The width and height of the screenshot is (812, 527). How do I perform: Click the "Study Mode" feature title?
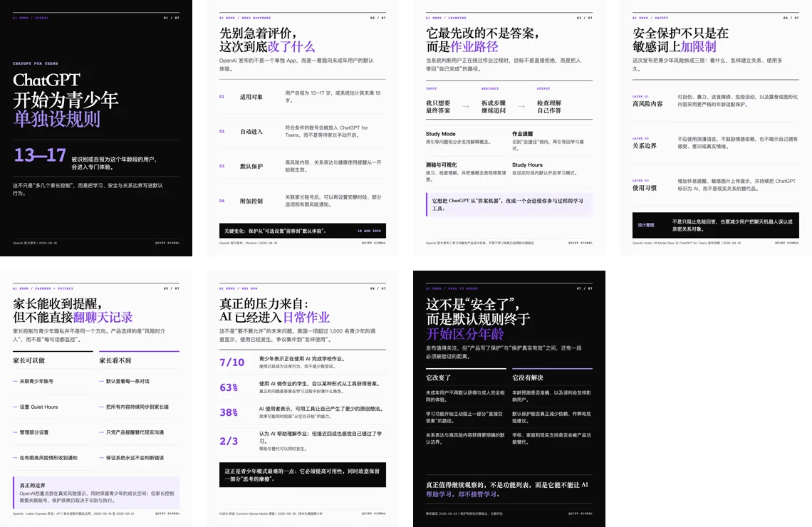[441, 134]
